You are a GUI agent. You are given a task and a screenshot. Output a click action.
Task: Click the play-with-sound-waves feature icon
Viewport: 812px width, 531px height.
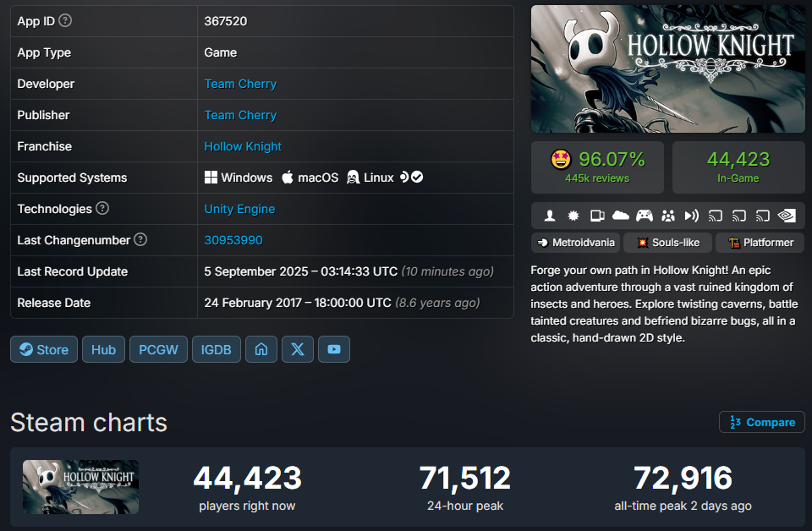point(691,216)
